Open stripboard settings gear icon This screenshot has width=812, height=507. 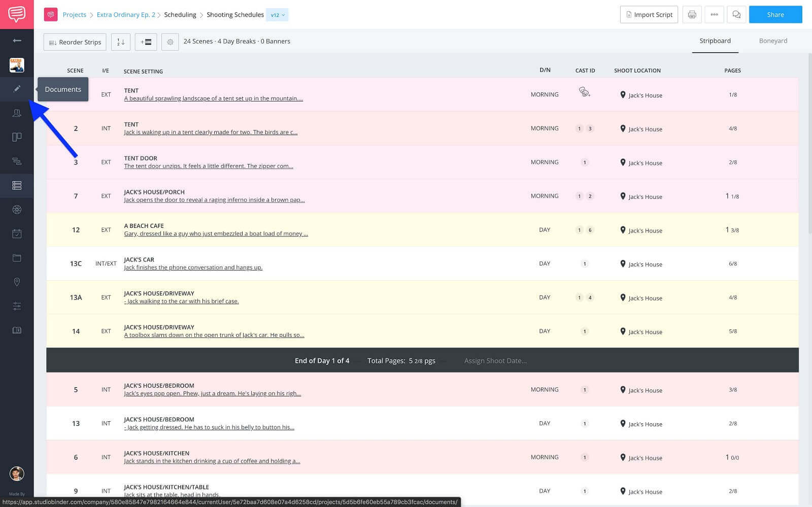point(170,42)
